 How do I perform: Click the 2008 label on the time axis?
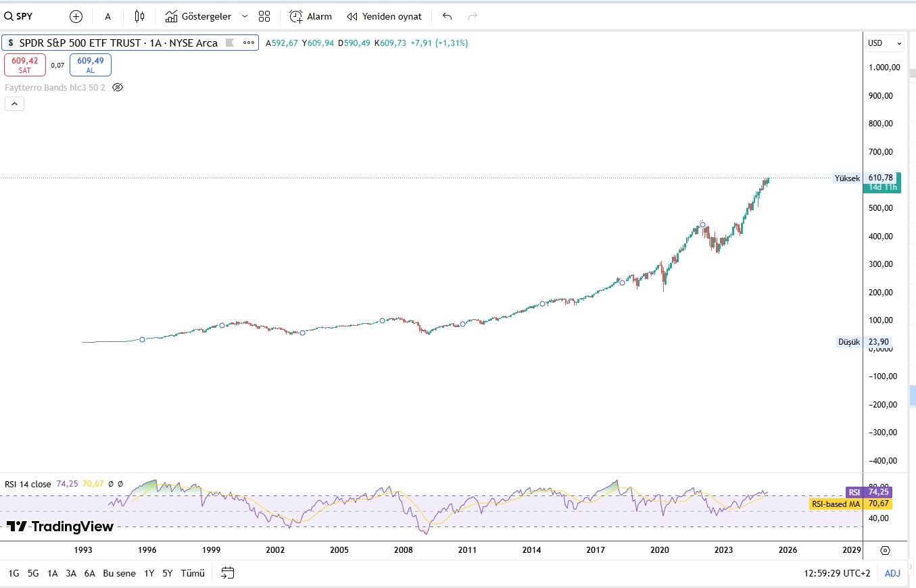(404, 550)
